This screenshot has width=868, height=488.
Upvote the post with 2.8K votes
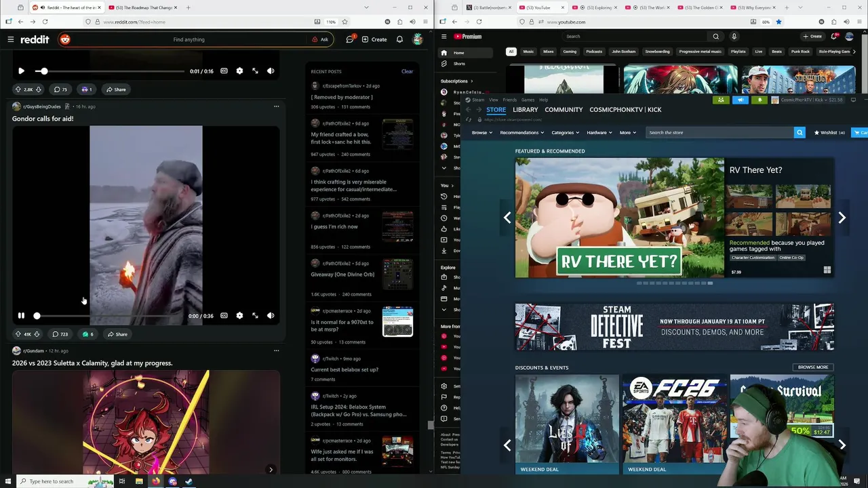18,89
